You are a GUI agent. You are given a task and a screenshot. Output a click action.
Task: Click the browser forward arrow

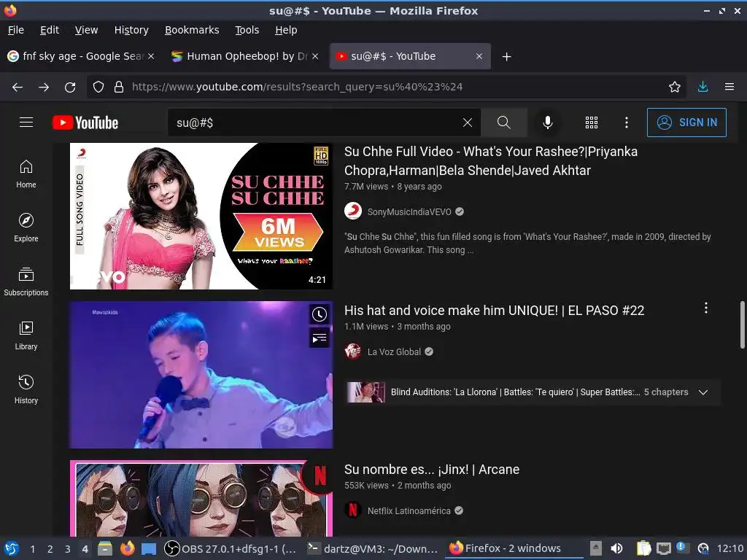tap(44, 87)
